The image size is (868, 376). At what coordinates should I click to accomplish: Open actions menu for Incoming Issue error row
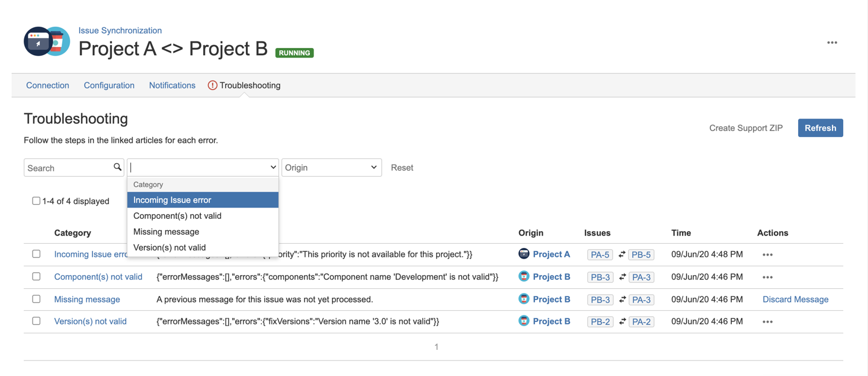767,254
